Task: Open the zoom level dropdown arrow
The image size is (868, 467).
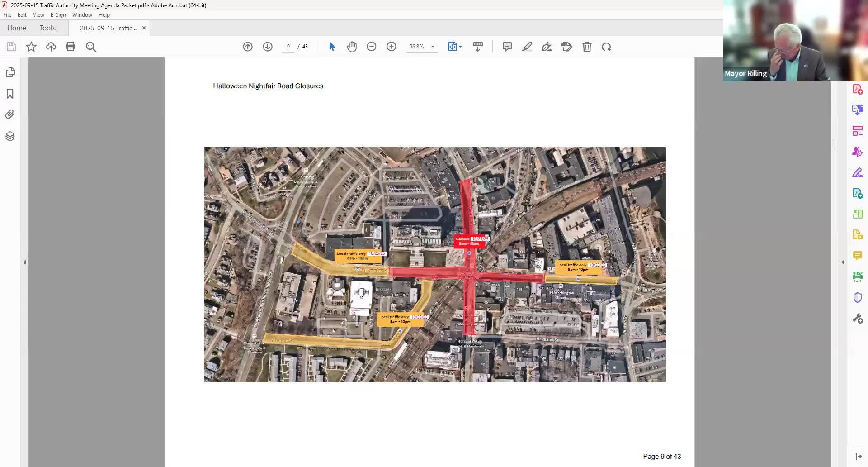Action: [x=433, y=47]
